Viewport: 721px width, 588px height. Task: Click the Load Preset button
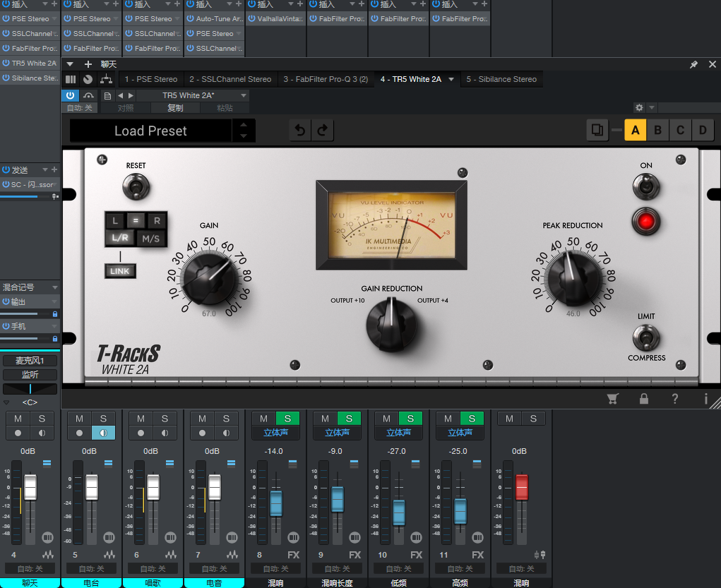point(151,131)
